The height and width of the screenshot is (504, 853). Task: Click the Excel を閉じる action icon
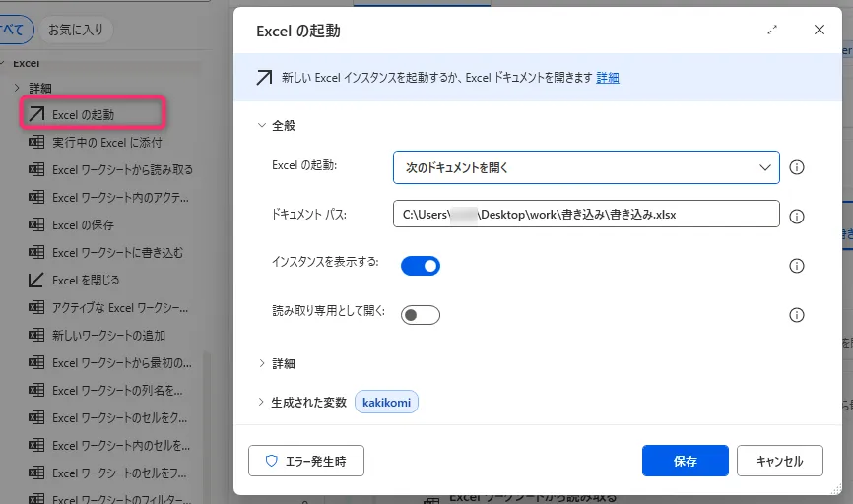36,281
